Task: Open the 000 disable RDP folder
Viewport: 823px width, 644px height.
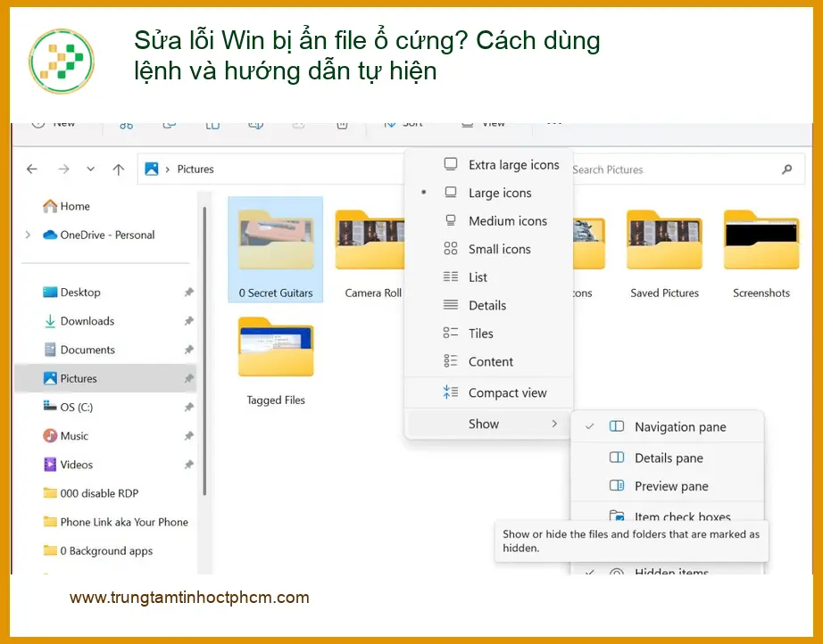Action: pos(90,493)
